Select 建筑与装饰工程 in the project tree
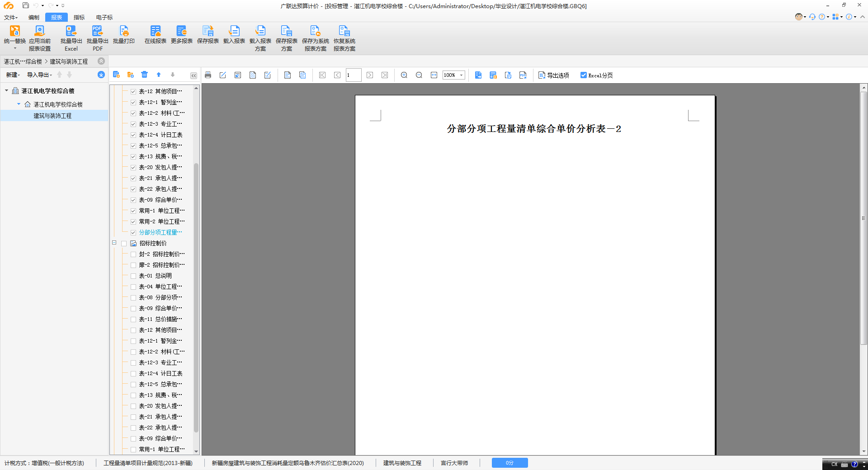Image resolution: width=868 pixels, height=470 pixels. (x=52, y=116)
